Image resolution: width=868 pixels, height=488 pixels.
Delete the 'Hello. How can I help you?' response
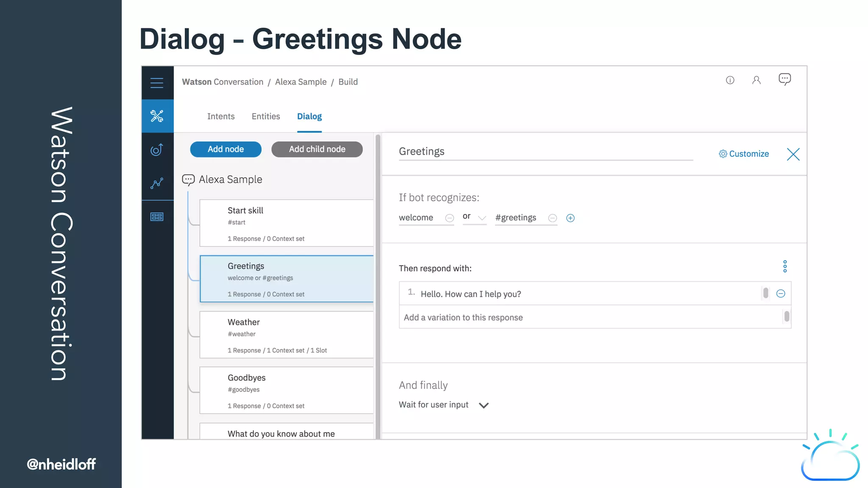pos(781,294)
